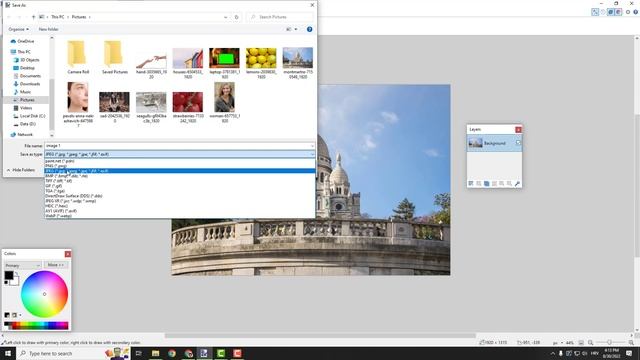
Task: Open the File name history dropdown arrow
Action: (x=312, y=146)
